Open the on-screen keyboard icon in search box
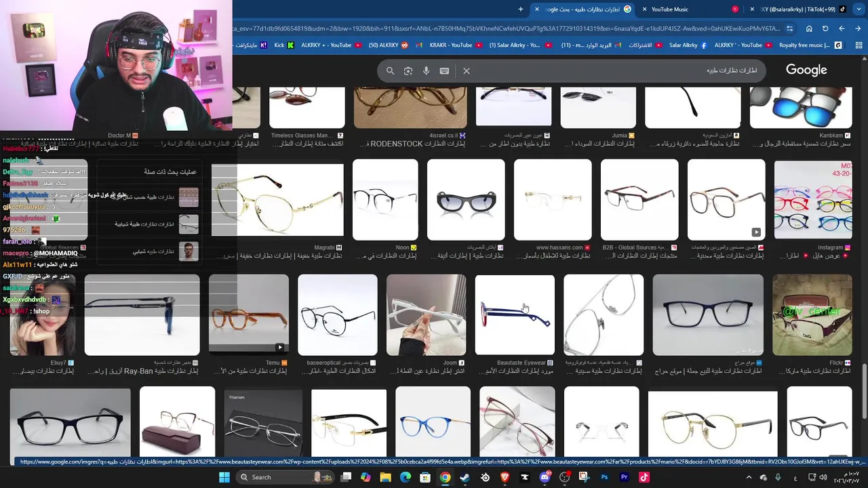The height and width of the screenshot is (488, 868). [444, 70]
